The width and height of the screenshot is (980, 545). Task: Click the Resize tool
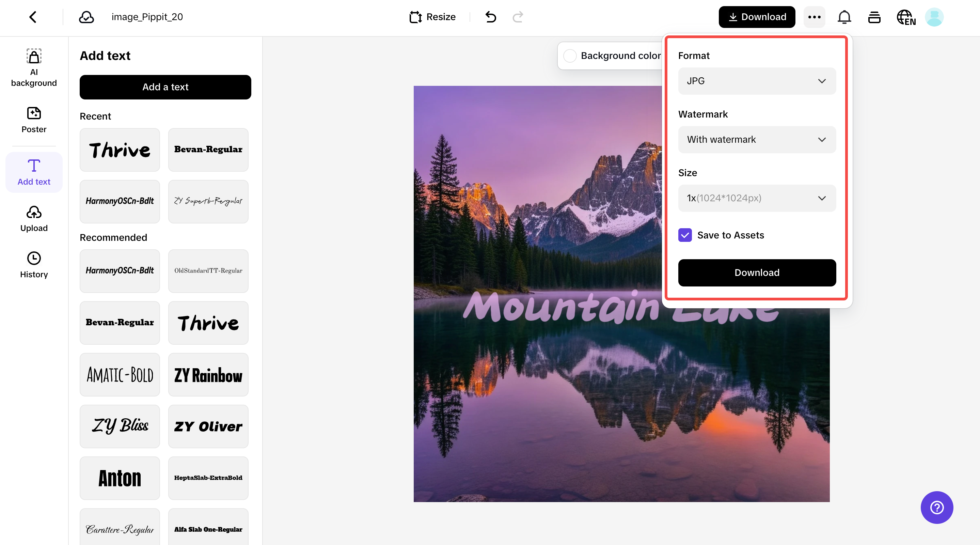(432, 17)
